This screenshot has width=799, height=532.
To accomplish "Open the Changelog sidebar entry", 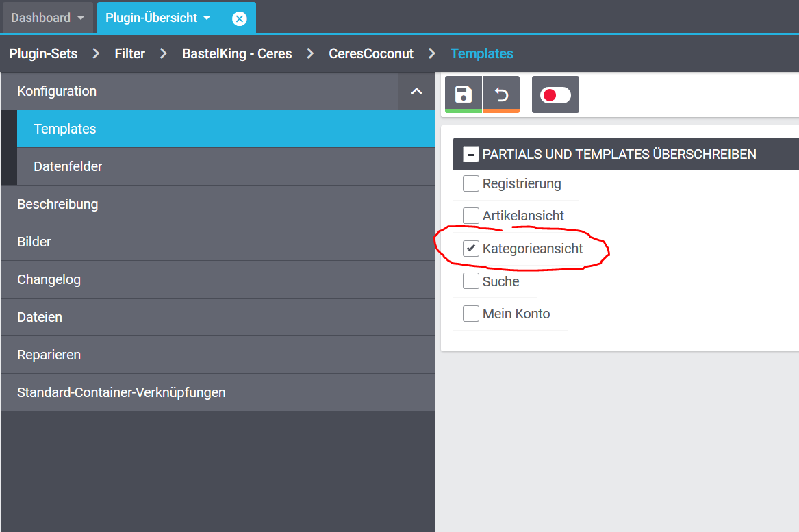I will (x=218, y=280).
